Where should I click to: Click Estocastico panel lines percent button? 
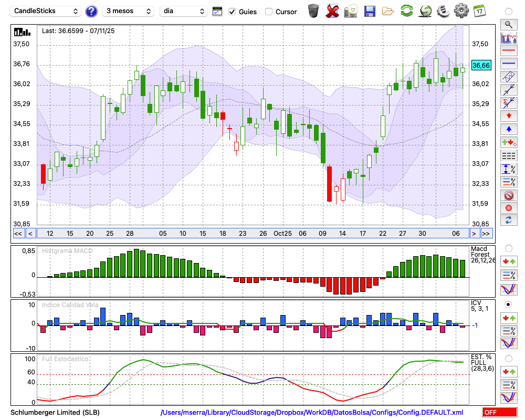(x=509, y=384)
